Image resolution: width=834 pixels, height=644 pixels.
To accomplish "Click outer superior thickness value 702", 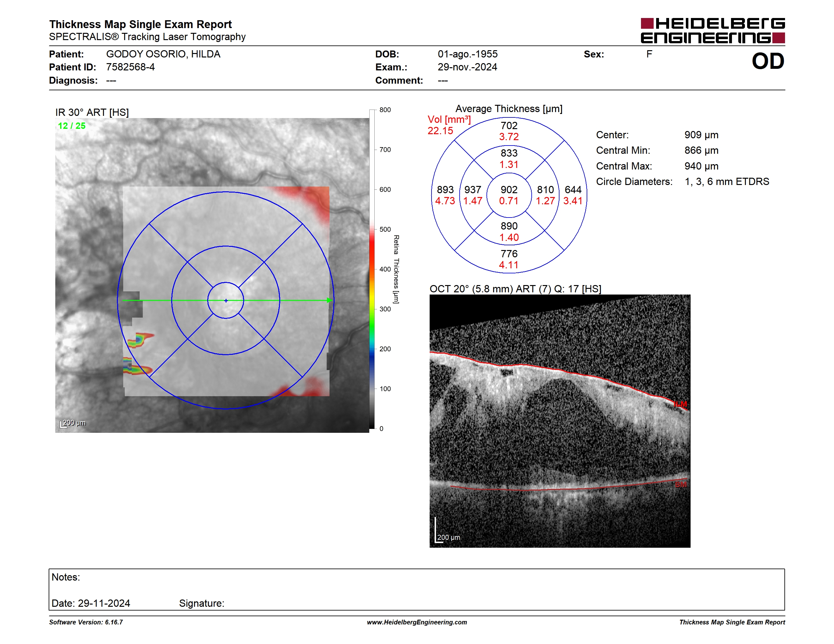I will [509, 126].
